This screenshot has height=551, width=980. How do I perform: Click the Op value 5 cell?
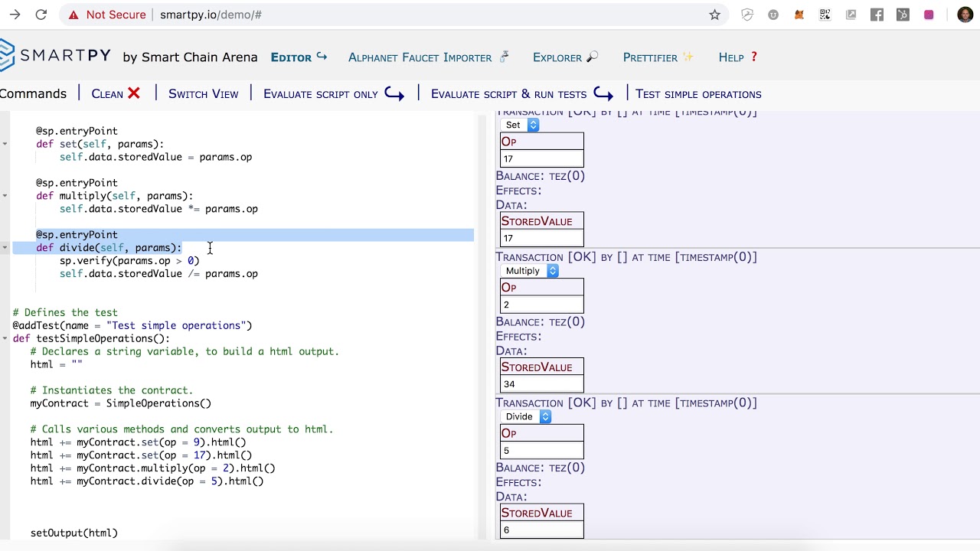click(x=542, y=451)
